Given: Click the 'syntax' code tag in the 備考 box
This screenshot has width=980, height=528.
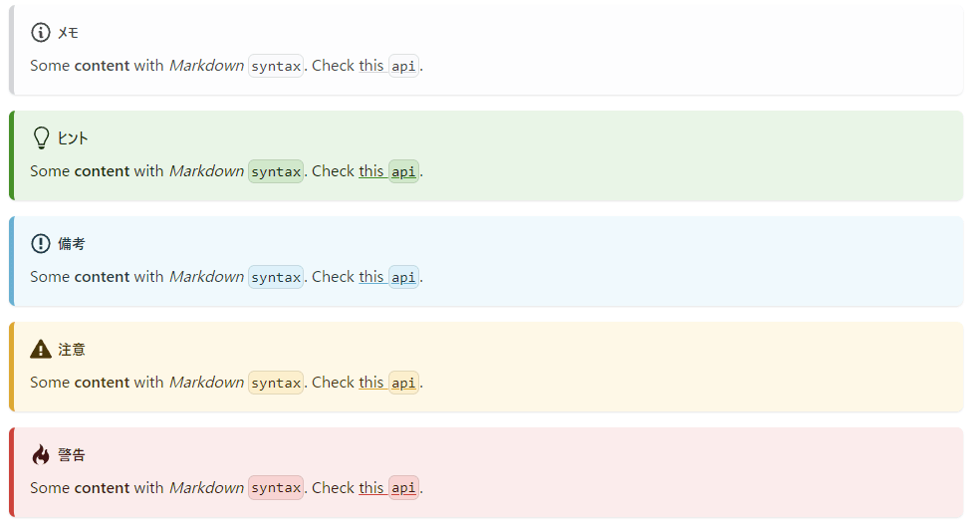Looking at the screenshot, I should point(276,277).
